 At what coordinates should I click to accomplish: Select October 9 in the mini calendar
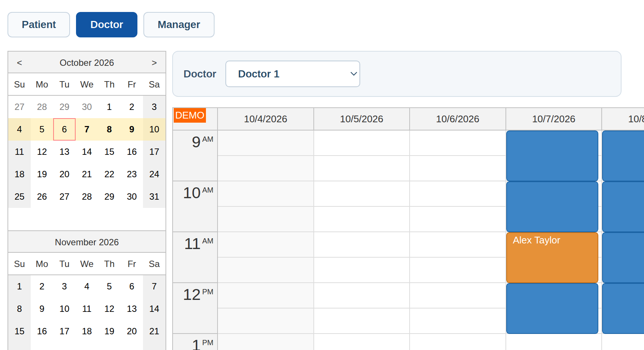[132, 129]
